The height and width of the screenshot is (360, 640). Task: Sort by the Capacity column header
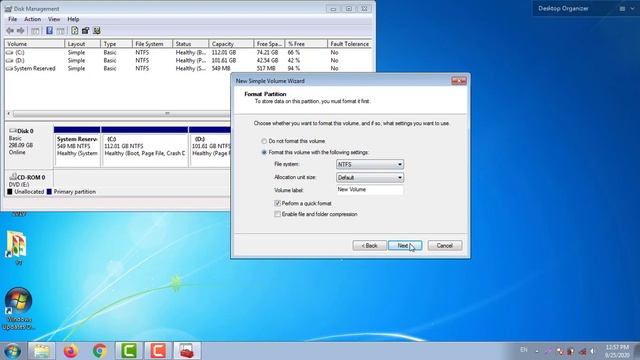click(231, 44)
